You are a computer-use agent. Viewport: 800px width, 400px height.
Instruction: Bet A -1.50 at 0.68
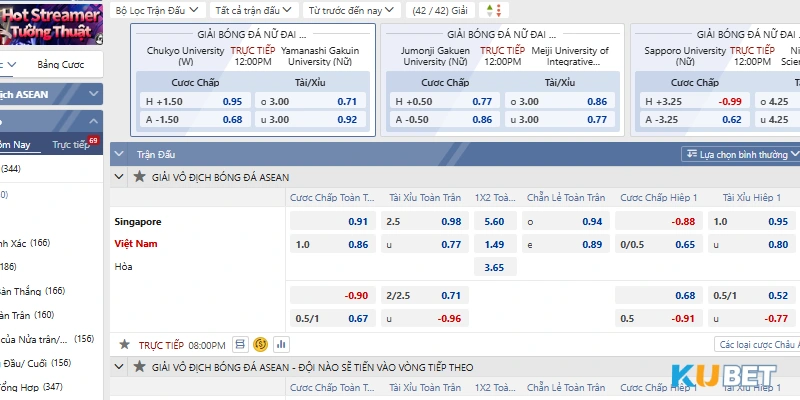pyautogui.click(x=195, y=120)
